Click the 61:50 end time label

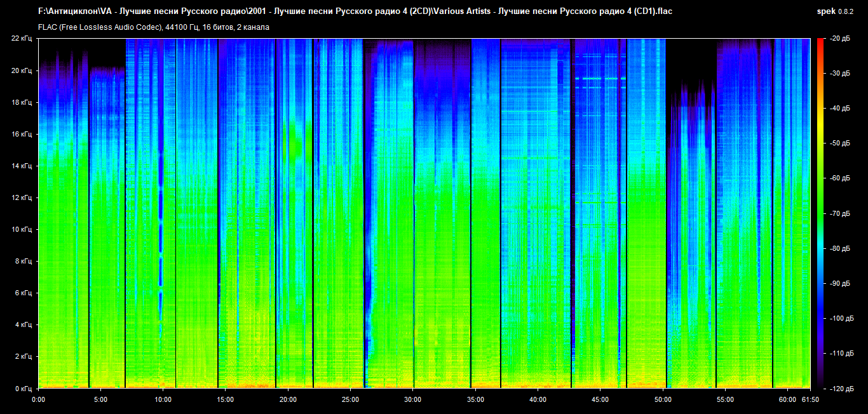coord(811,400)
